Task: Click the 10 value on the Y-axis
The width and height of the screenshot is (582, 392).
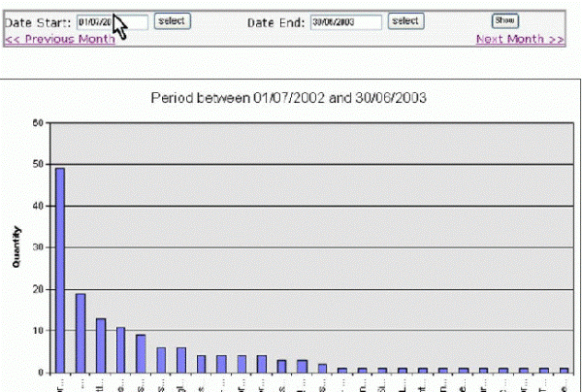Action: pyautogui.click(x=36, y=331)
